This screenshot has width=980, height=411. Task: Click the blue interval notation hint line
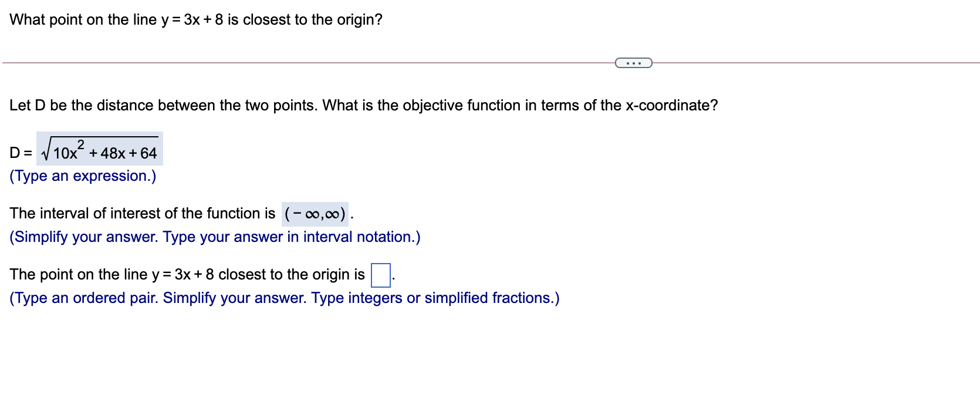pos(214,237)
